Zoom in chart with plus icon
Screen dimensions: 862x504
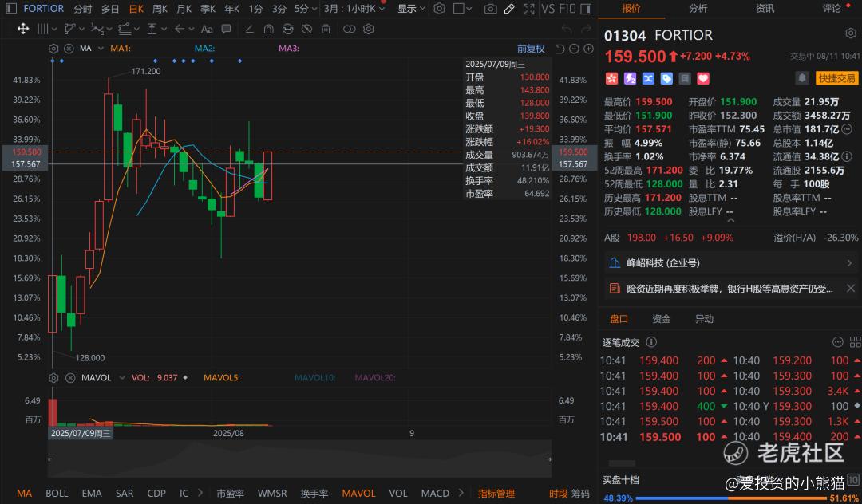tap(588, 49)
